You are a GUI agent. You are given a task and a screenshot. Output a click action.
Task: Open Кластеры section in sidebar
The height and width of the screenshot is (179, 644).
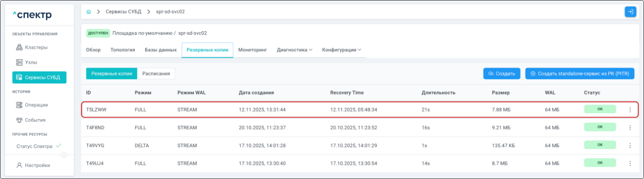click(x=36, y=47)
